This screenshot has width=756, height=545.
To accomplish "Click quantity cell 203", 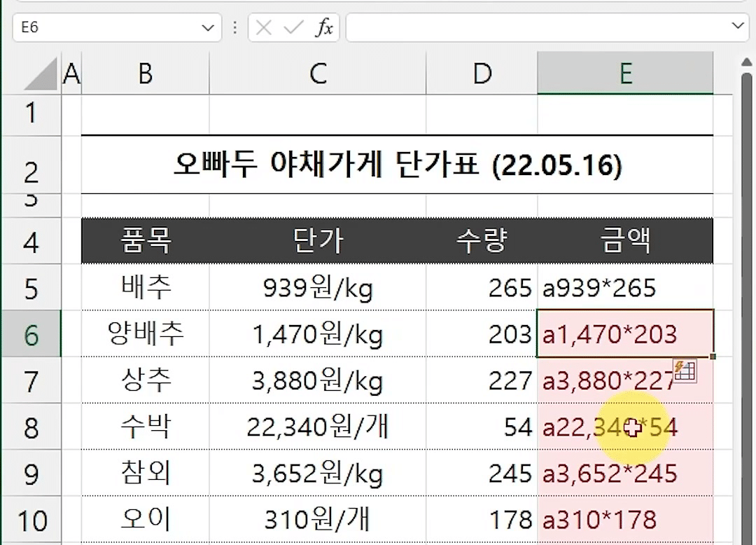I will pyautogui.click(x=482, y=333).
